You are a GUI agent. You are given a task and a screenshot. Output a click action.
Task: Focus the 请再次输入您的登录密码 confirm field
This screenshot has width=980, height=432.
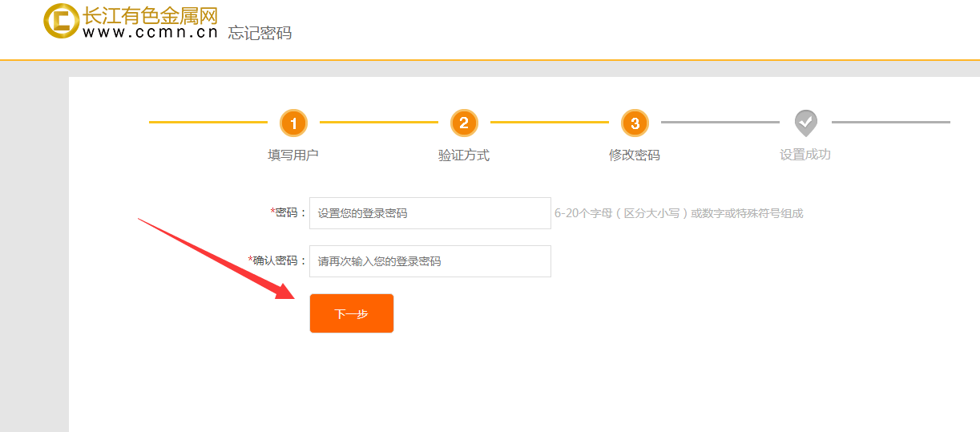coord(430,261)
